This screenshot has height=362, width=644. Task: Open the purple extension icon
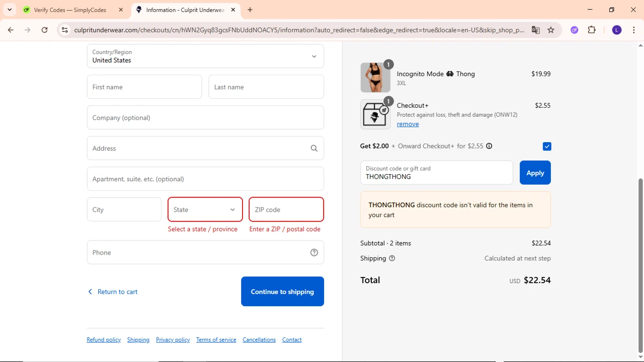pos(574,30)
